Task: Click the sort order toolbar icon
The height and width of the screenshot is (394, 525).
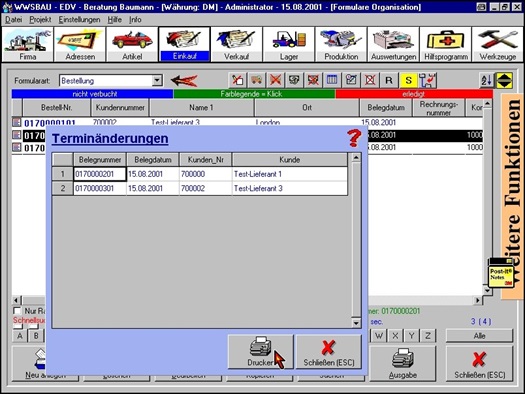Action: pos(486,80)
